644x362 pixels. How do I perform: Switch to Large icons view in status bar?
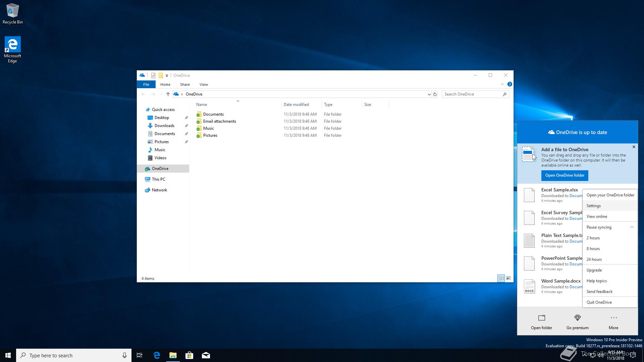(508, 278)
